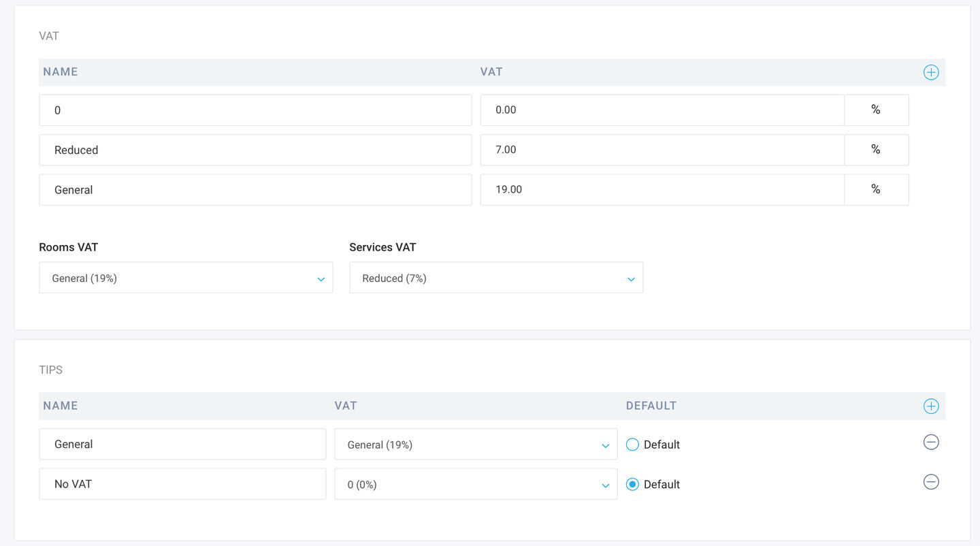Add a new tip type row
The width and height of the screenshot is (980, 546).
pyautogui.click(x=931, y=406)
